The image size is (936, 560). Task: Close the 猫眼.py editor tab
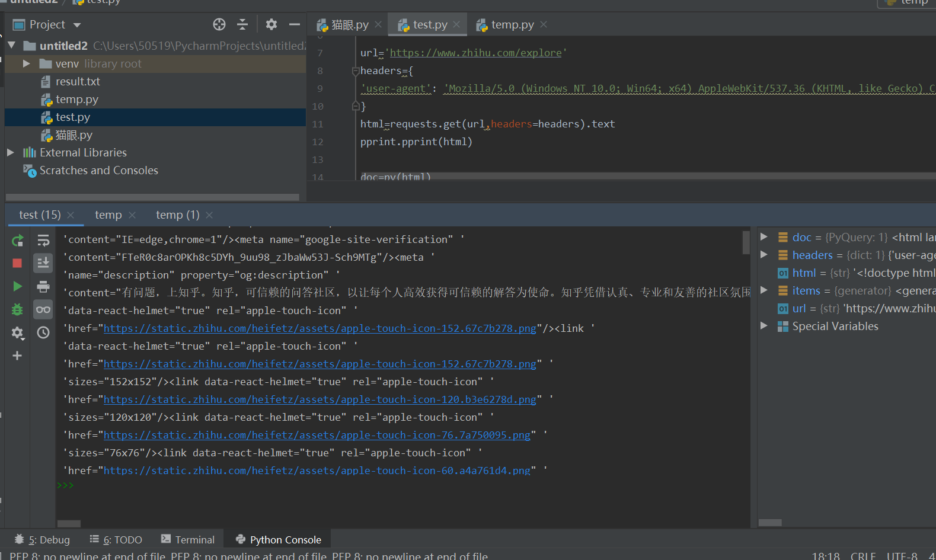point(378,25)
